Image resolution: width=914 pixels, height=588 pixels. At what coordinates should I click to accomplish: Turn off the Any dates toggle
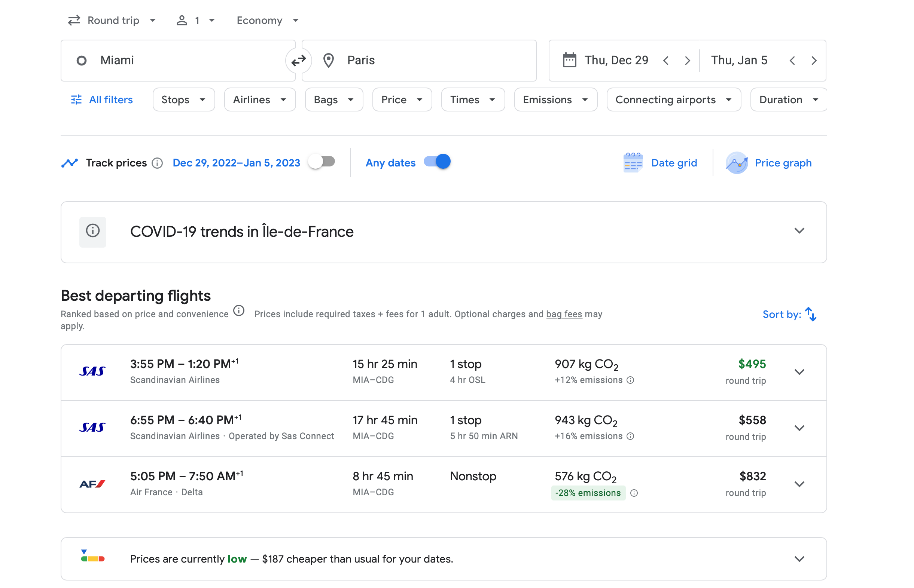437,162
